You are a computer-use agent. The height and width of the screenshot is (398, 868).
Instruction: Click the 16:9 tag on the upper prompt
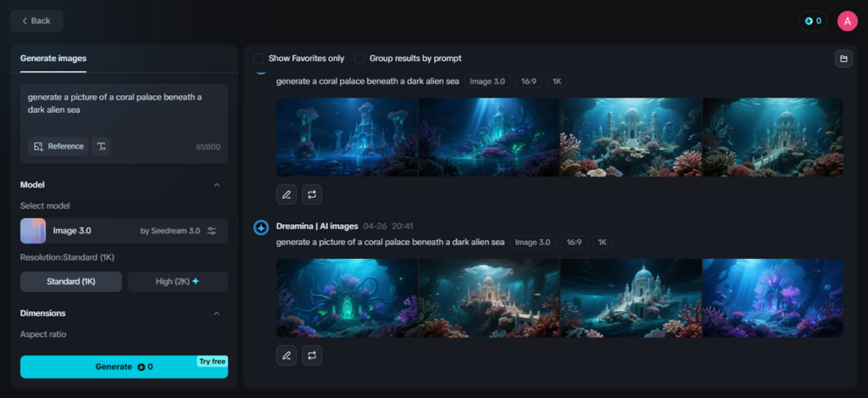pos(529,81)
